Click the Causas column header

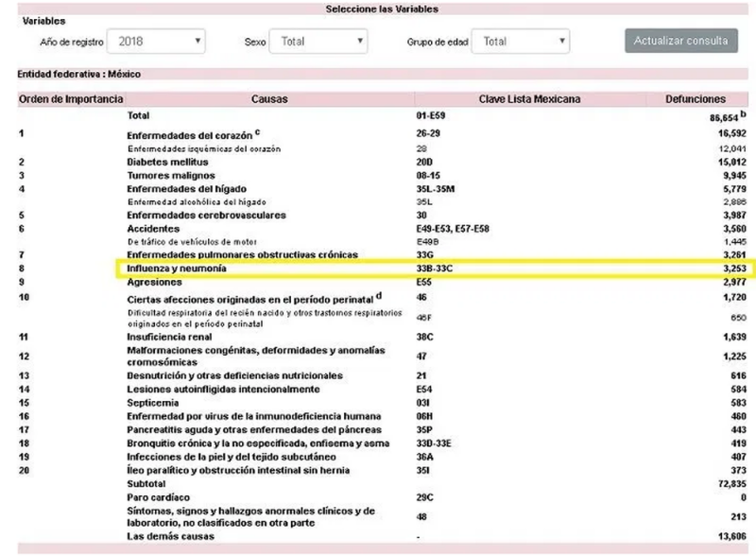point(269,98)
